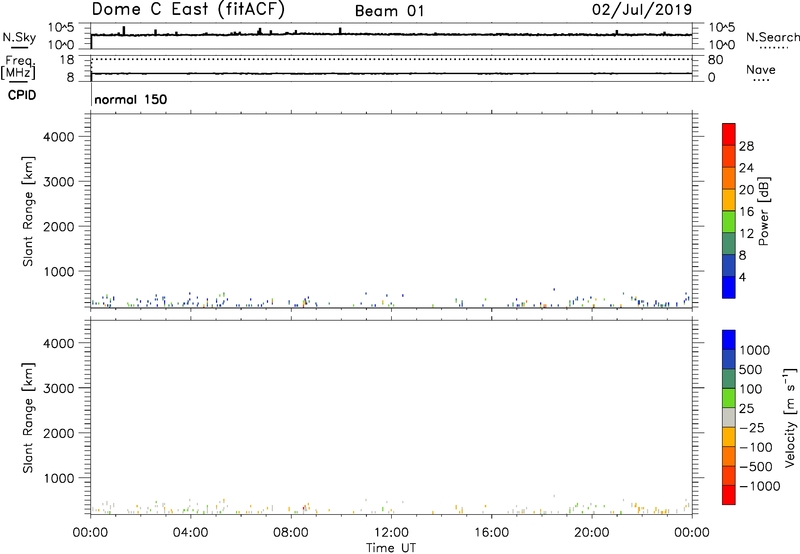The image size is (800, 554).
Task: Click the 'Dome C East (fitACF)' title
Action: pos(188,10)
